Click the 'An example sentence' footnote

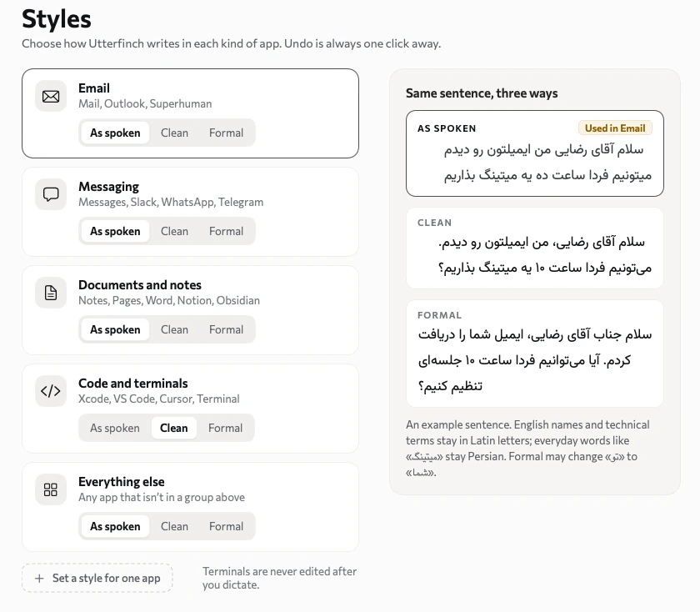528,448
